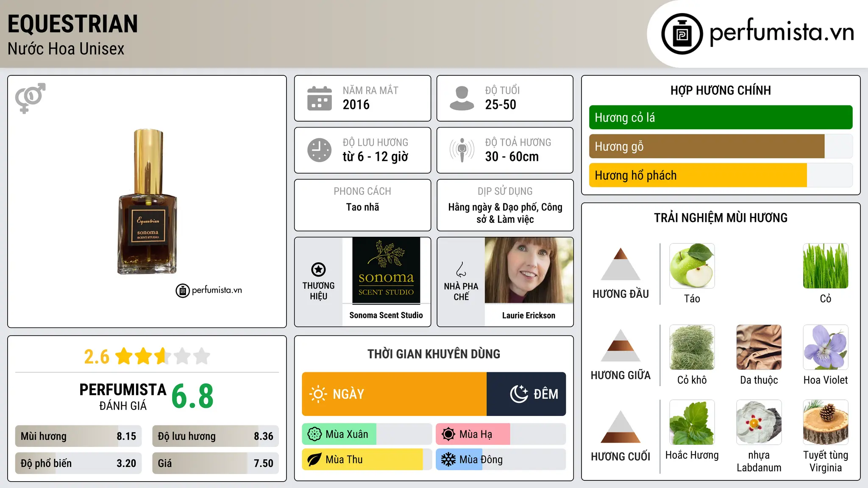Click the Mùi hương 8.15 score bar
The image size is (868, 488).
tap(78, 436)
